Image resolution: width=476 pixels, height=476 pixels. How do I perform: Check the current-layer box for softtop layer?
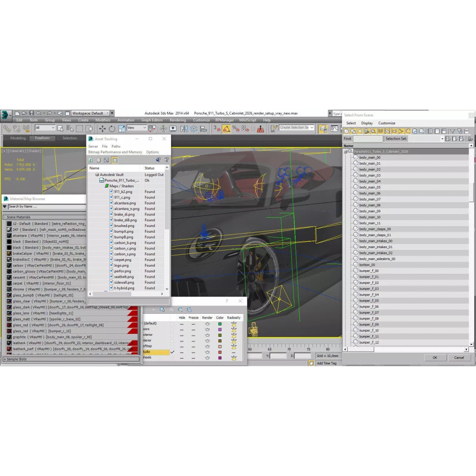172,347
